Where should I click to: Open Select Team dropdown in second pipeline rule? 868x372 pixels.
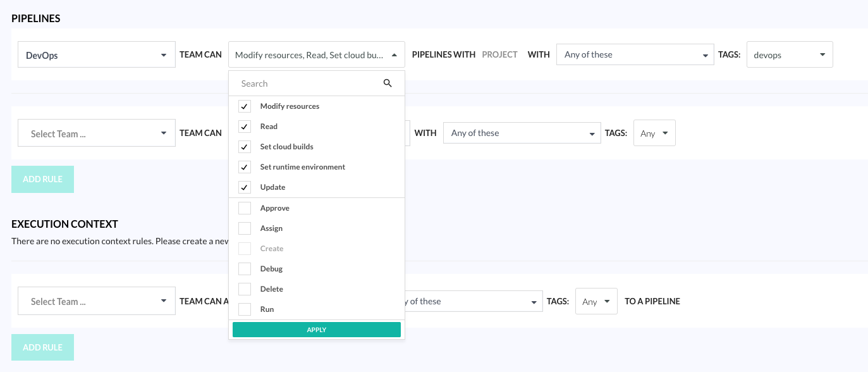pos(97,133)
